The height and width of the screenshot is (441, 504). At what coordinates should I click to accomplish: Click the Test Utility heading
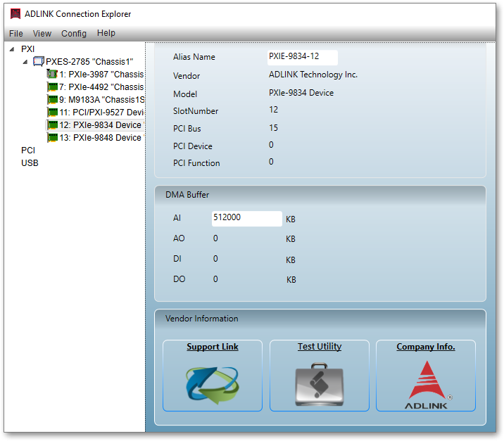pos(320,347)
